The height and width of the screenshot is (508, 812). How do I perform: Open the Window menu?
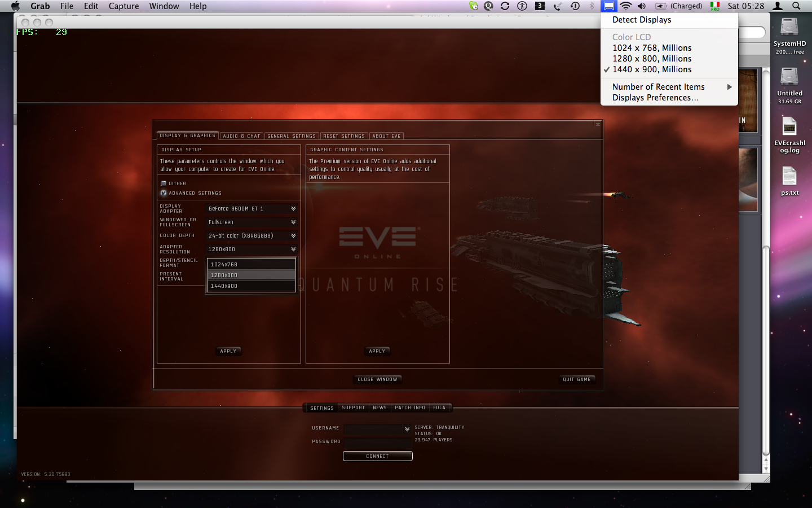(164, 6)
